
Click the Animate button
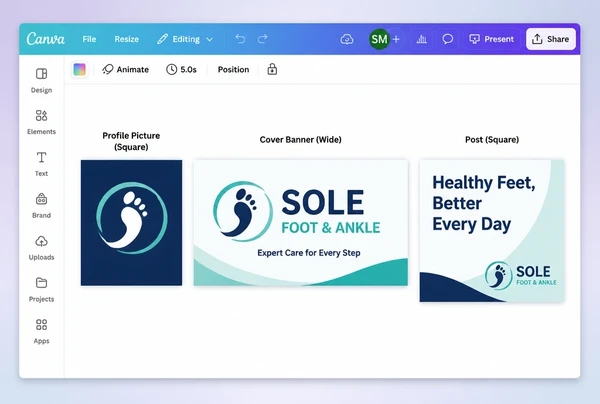(126, 70)
